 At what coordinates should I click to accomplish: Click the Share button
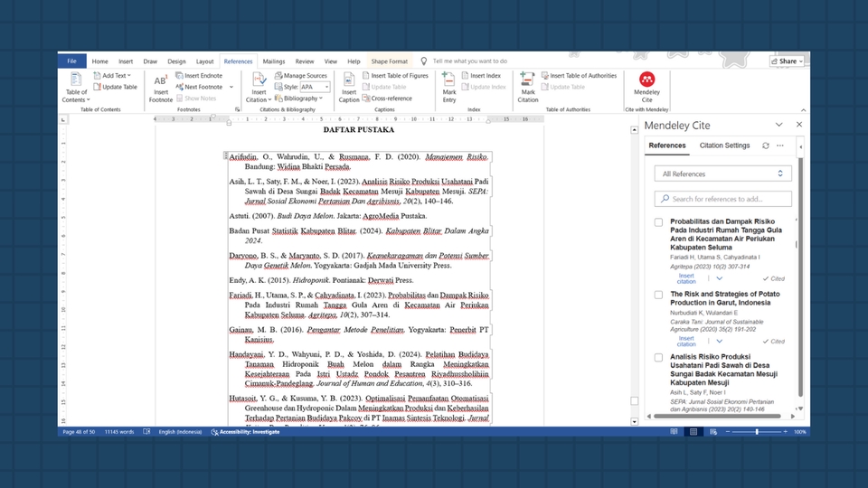click(x=788, y=61)
